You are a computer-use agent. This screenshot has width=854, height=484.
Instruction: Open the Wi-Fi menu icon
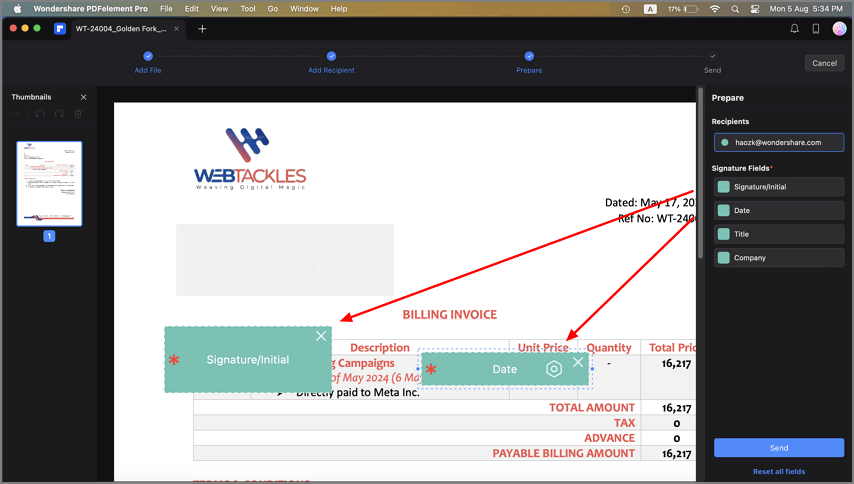715,9
